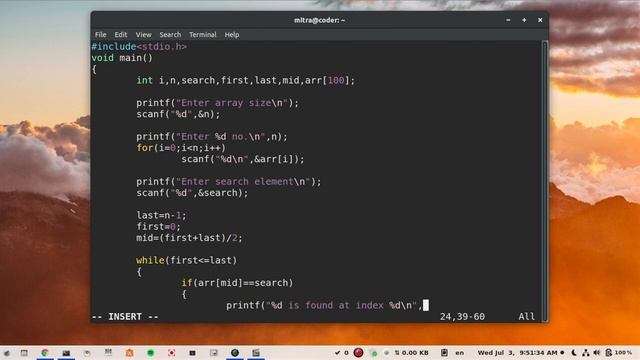Image resolution: width=640 pixels, height=360 pixels.
Task: Click the red sphere tray icon
Action: 358,353
